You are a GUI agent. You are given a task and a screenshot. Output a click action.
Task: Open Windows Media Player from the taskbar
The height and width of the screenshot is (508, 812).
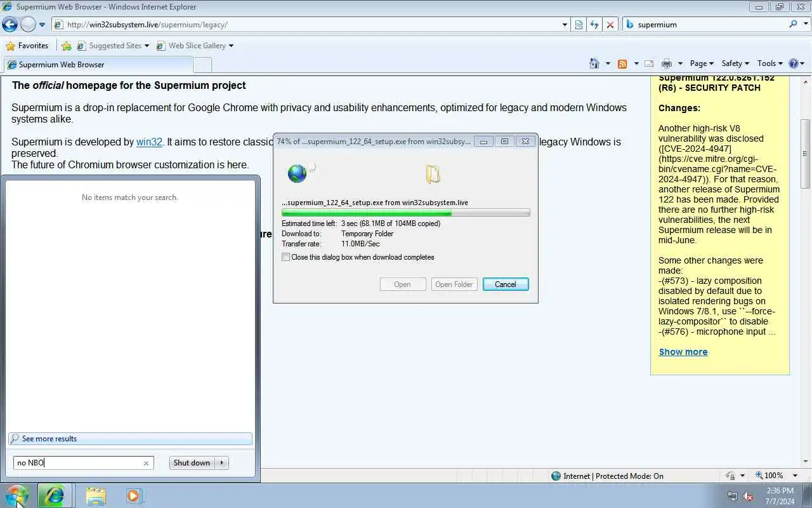(134, 496)
